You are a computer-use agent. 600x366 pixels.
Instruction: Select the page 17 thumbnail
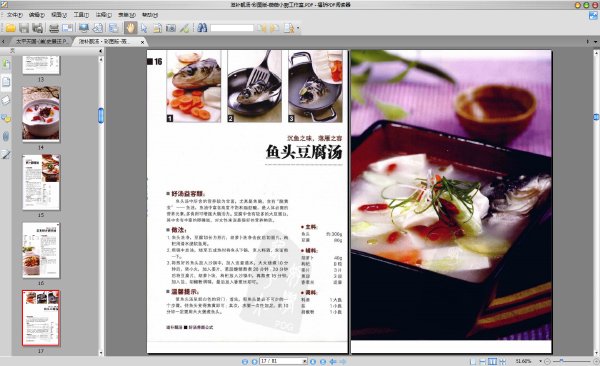point(41,318)
